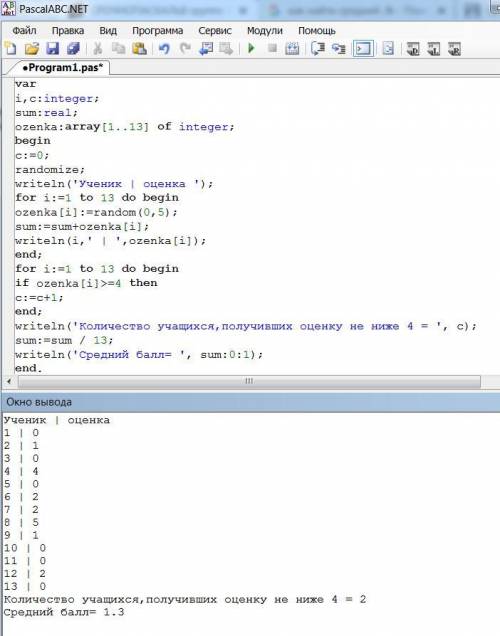Click the New file icon
The width and height of the screenshot is (500, 636).
[x=11, y=49]
